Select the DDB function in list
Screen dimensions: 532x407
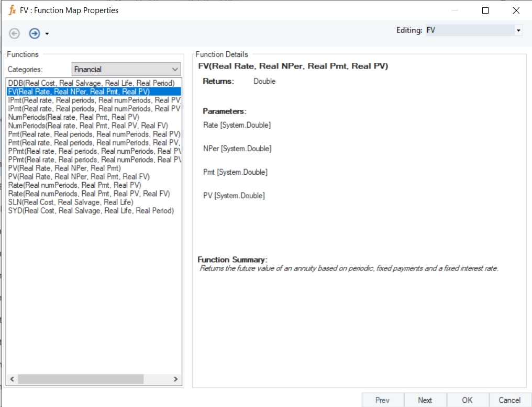point(91,83)
